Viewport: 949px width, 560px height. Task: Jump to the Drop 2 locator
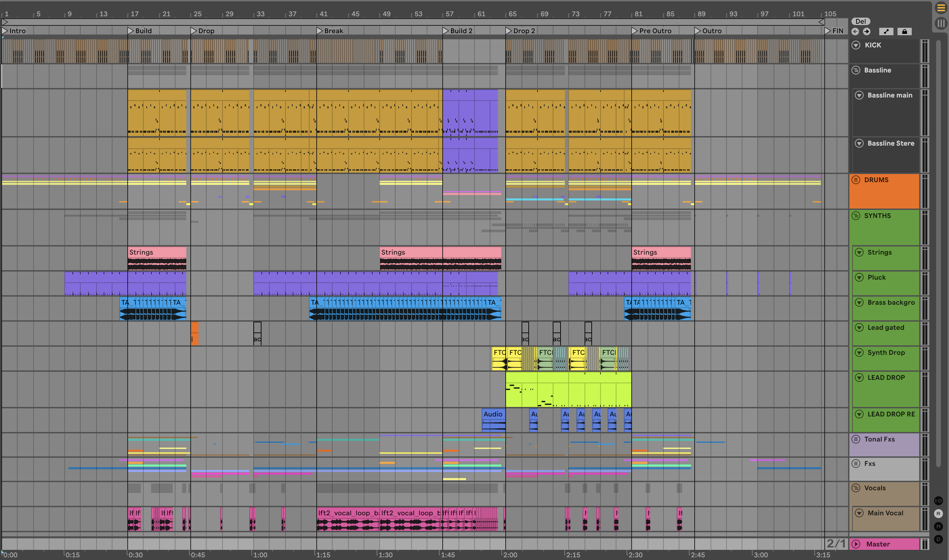[x=509, y=31]
